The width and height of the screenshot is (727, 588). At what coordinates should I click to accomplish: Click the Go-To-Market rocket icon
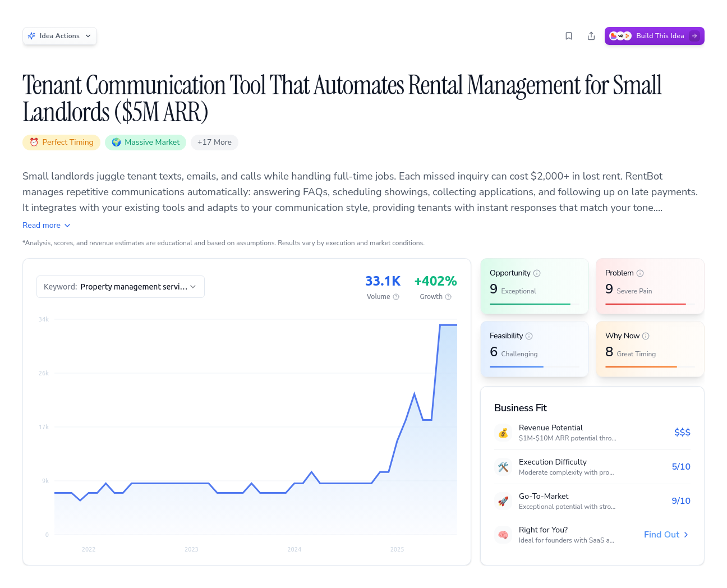point(503,501)
